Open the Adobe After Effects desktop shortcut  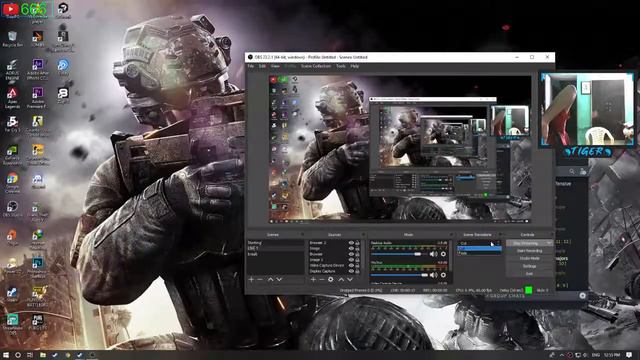(x=38, y=69)
